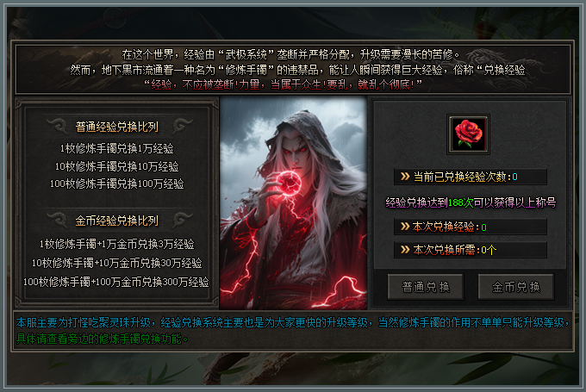586x392 pixels.
Task: Select 100枚修炼手镯+100万金币兑换300万经验 row
Action: [x=116, y=282]
